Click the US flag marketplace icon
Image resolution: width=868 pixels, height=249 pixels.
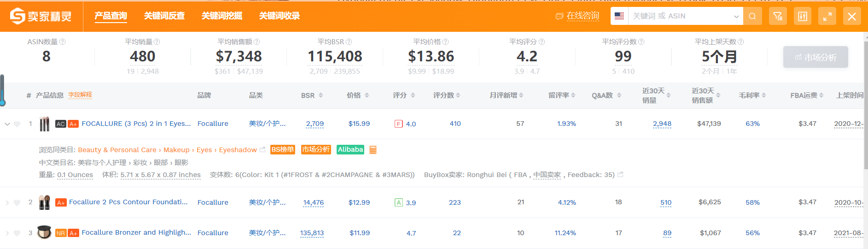[x=619, y=16]
